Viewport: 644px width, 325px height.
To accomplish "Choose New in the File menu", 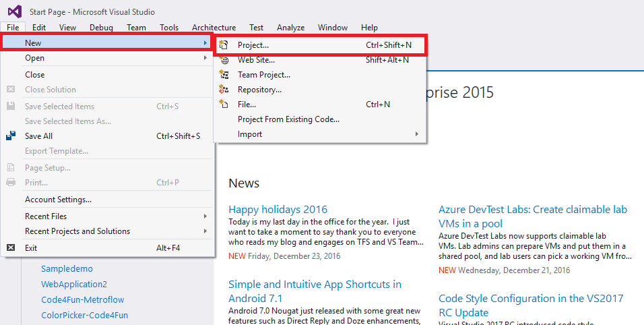I will pos(107,42).
